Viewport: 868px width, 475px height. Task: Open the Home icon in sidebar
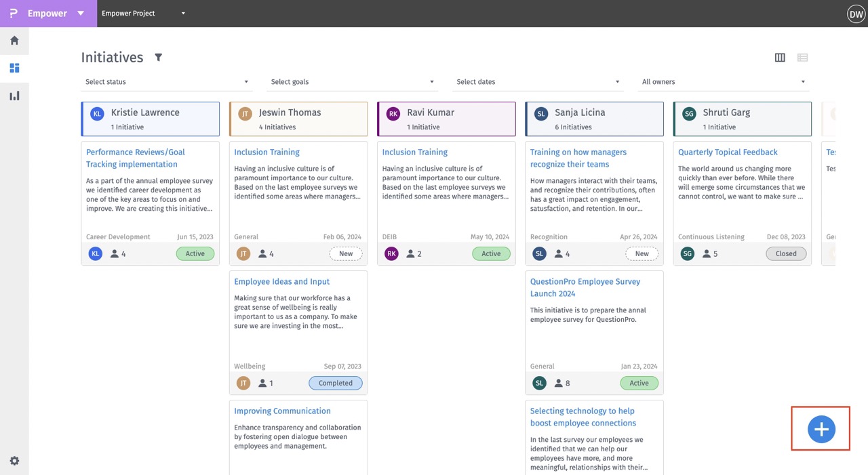pyautogui.click(x=14, y=41)
